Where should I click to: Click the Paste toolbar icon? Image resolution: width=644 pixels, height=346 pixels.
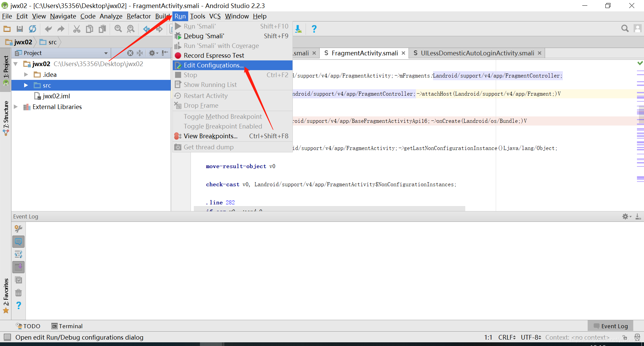(102, 29)
